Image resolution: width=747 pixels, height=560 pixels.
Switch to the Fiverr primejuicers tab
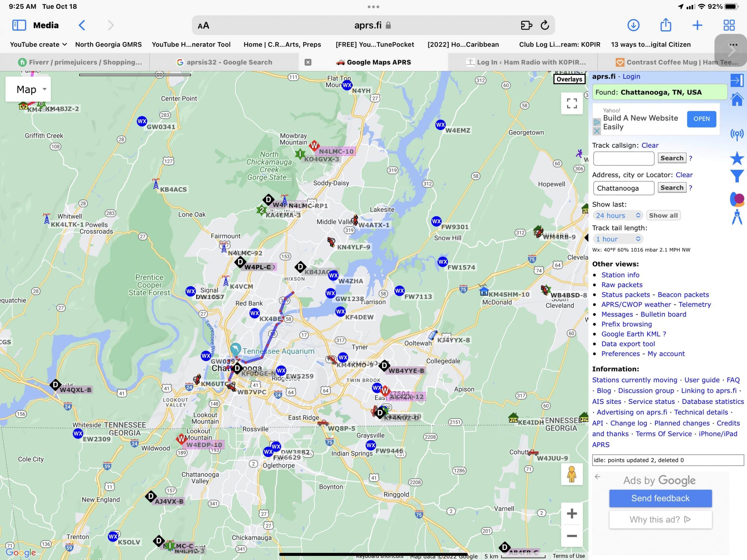click(80, 62)
